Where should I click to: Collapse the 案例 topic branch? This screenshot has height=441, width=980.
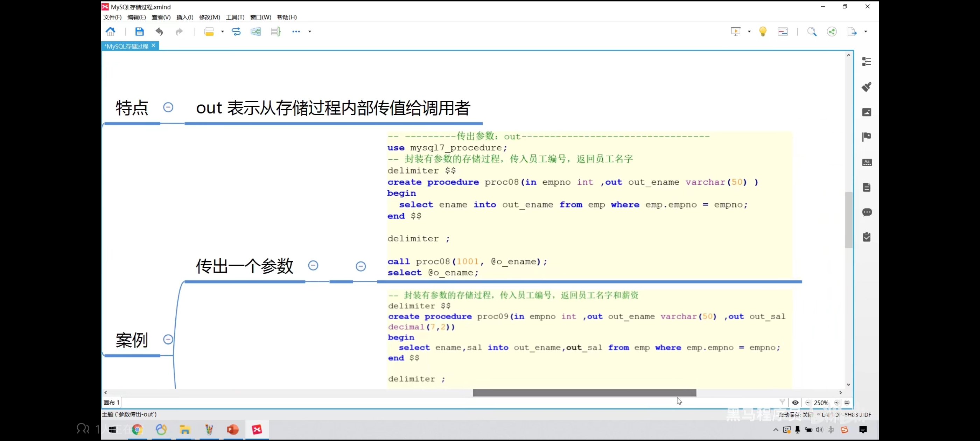click(x=168, y=339)
